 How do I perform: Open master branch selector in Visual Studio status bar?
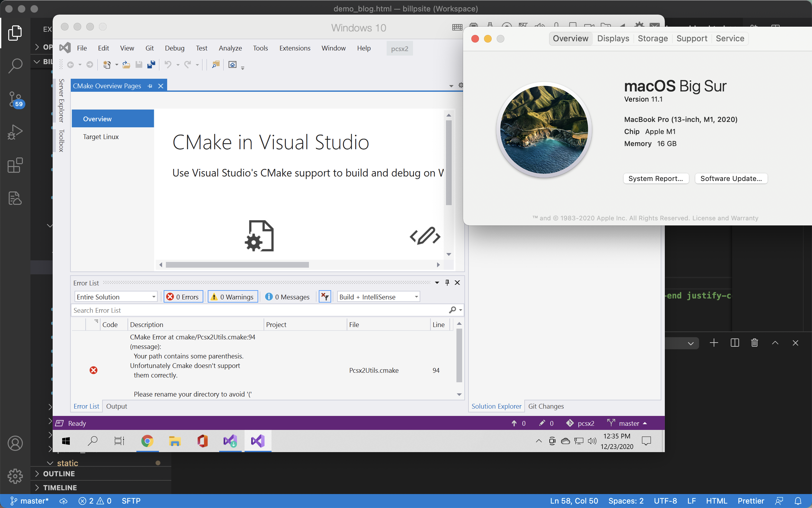pyautogui.click(x=627, y=423)
